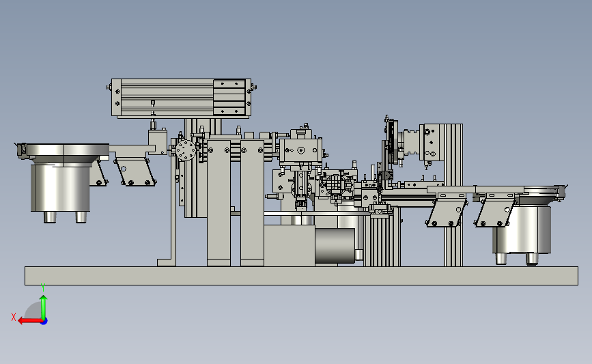Select the large horizontal cylinder at top
592x364 pixels.
181,98
